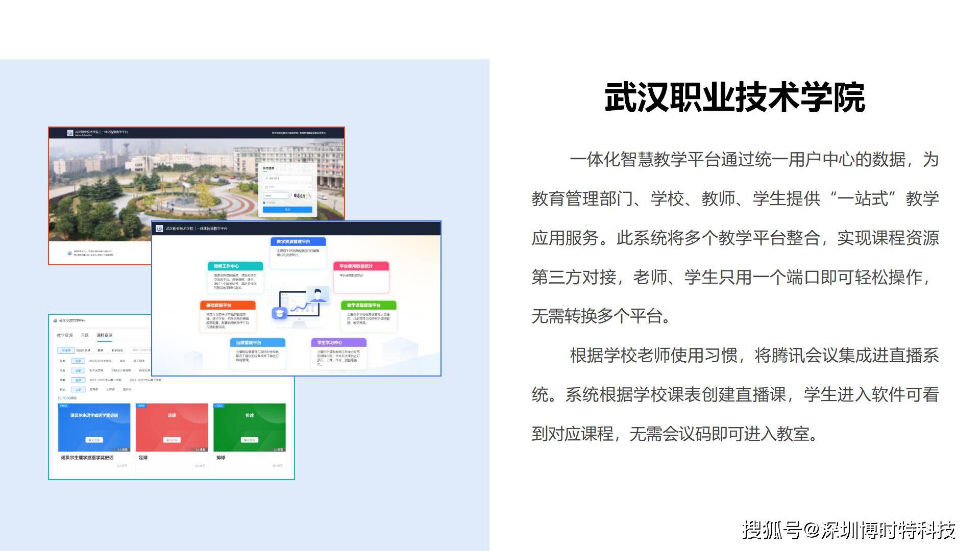The image size is (980, 551).
Task: Click the status tag on the 排球 cover corner
Action: pyautogui.click(x=218, y=406)
